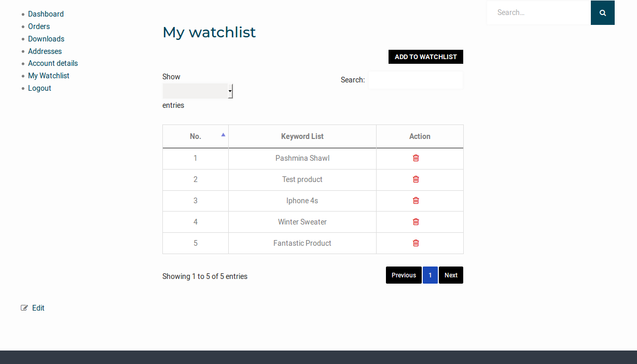
Task: Click the Edit link below the content
Action: tap(38, 308)
